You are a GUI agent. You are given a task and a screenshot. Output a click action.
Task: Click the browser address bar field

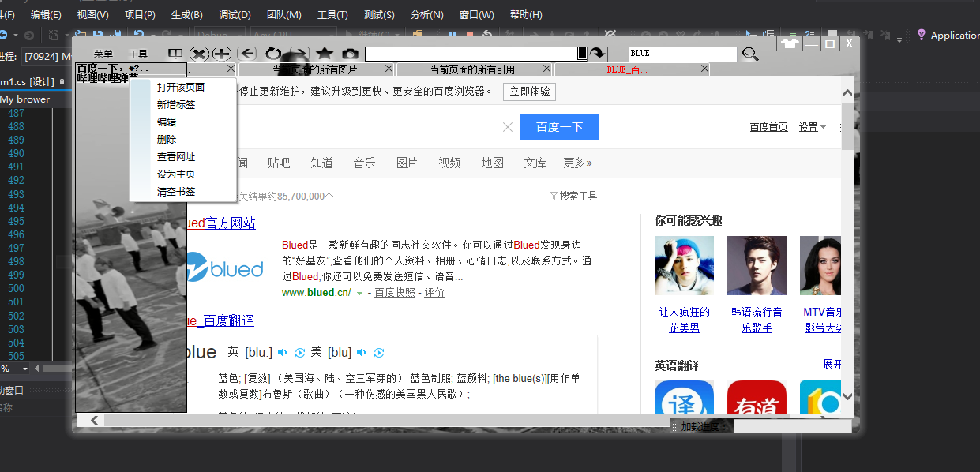[x=471, y=53]
